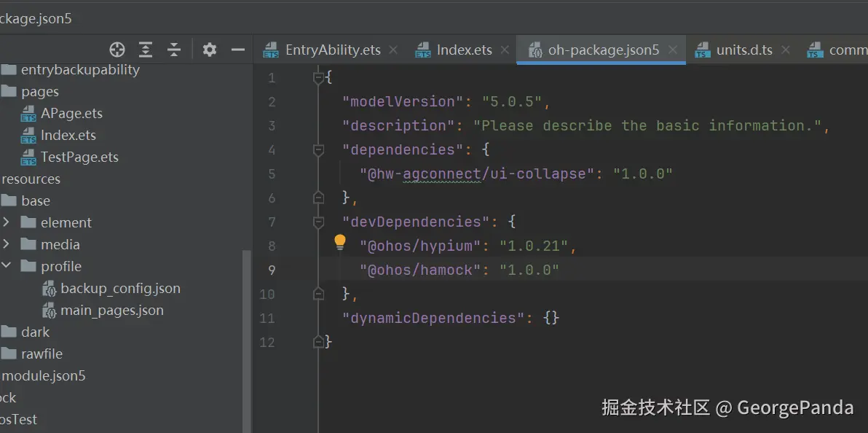Close the Index.ets editor tab
Screen dimensions: 868x433
tap(505, 50)
